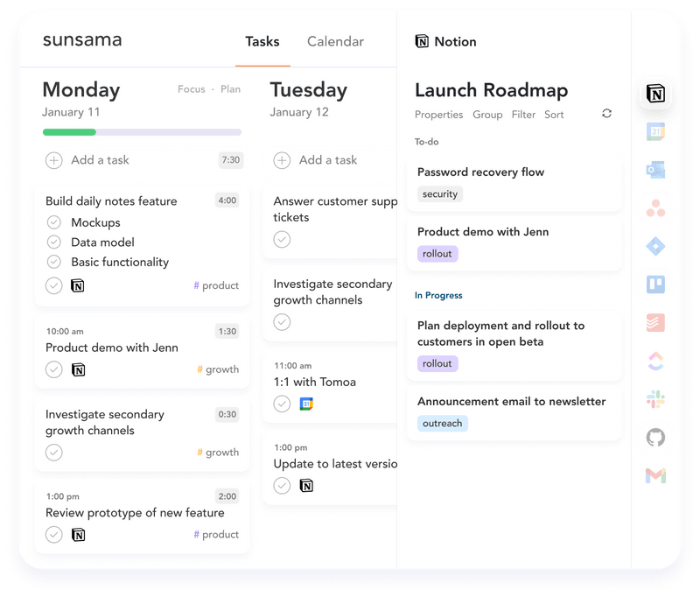Image resolution: width=700 pixels, height=597 pixels.
Task: Click the refresh icon in Launch Roadmap panel
Action: coord(606,113)
